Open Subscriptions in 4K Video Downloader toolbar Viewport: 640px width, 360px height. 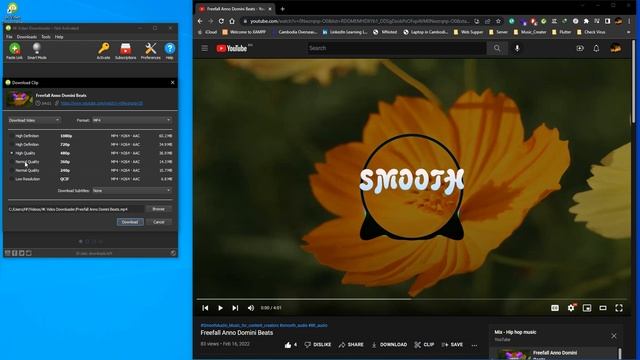pos(125,51)
